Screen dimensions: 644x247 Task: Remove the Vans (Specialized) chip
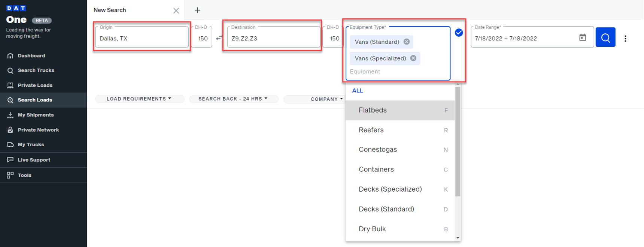tap(413, 58)
